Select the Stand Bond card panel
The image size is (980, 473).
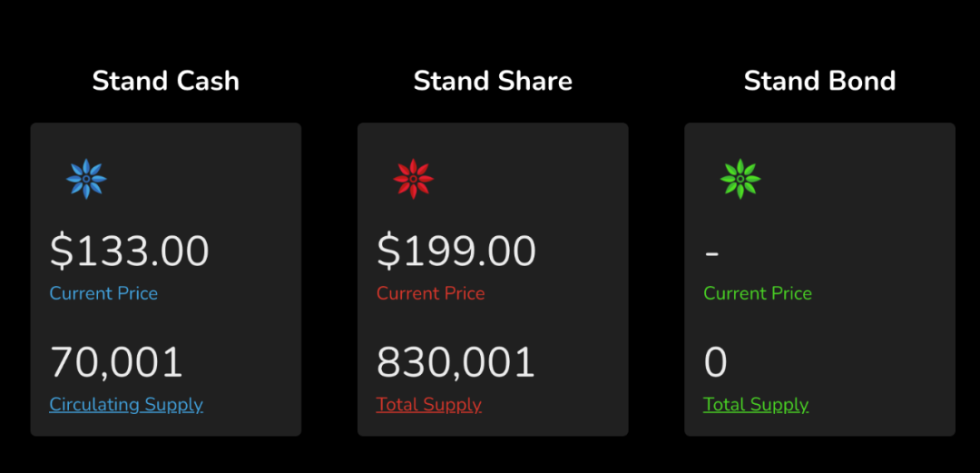819,279
